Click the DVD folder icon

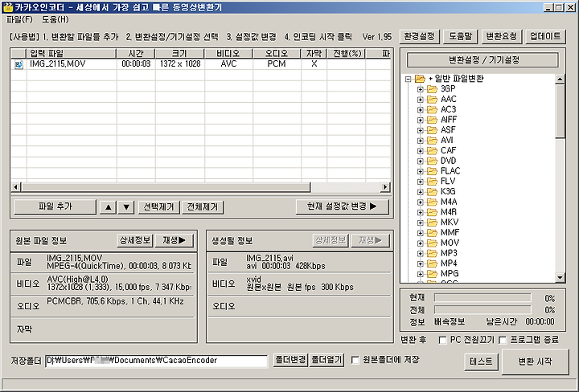click(432, 161)
